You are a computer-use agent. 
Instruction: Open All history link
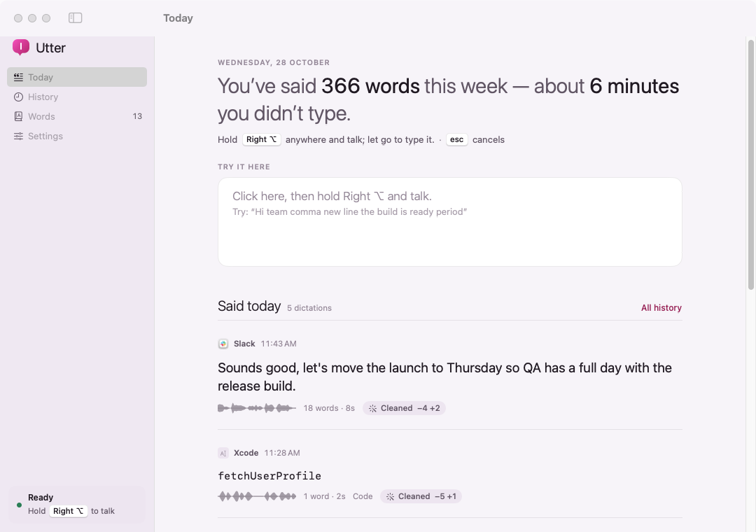pyautogui.click(x=661, y=308)
